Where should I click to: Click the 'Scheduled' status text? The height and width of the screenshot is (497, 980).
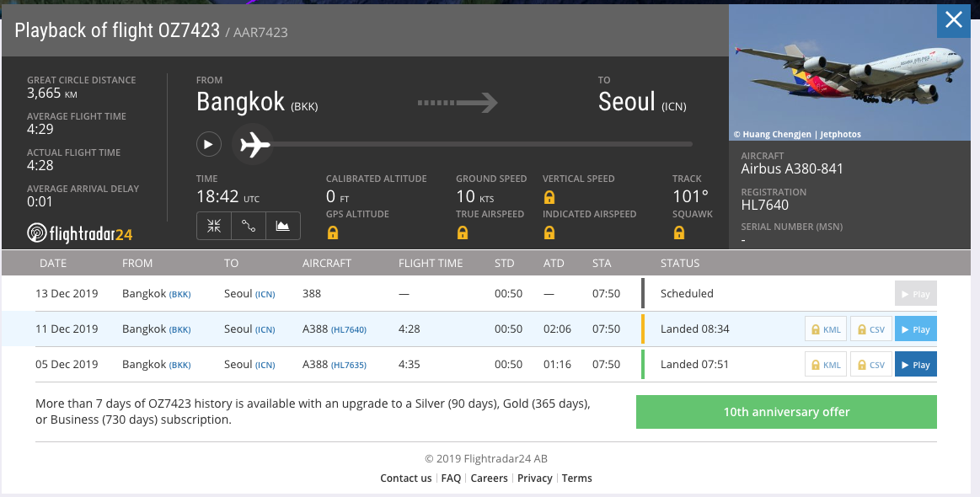tap(687, 293)
